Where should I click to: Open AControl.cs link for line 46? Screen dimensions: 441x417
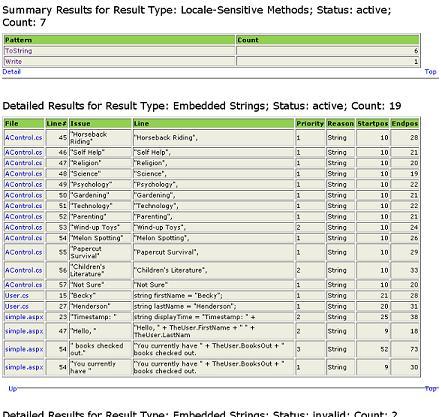[24, 152]
